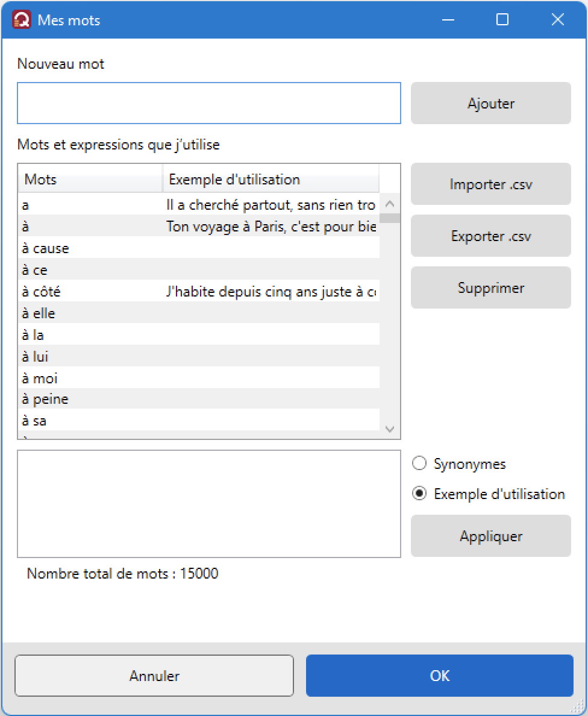Select the 'à cause' row

click(199, 248)
